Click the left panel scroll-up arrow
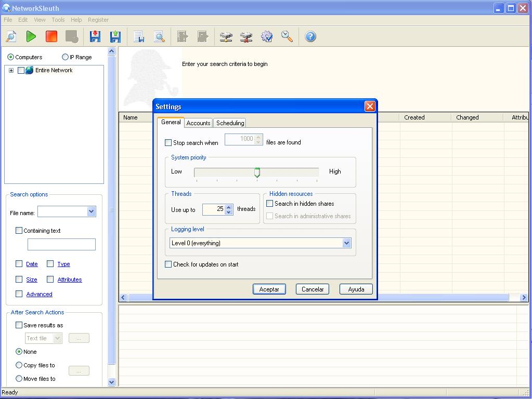This screenshot has height=399, width=532. pyautogui.click(x=112, y=51)
